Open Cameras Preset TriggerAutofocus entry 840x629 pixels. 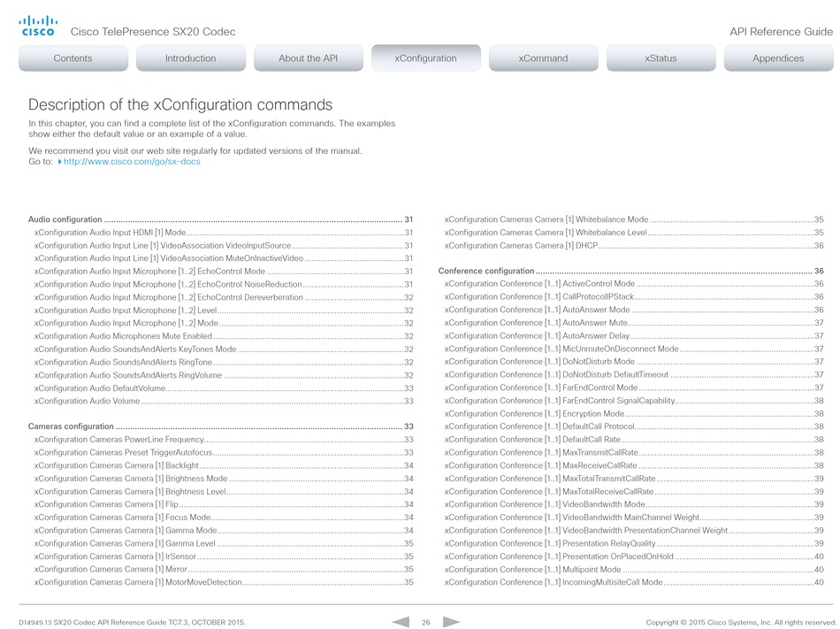point(224,452)
